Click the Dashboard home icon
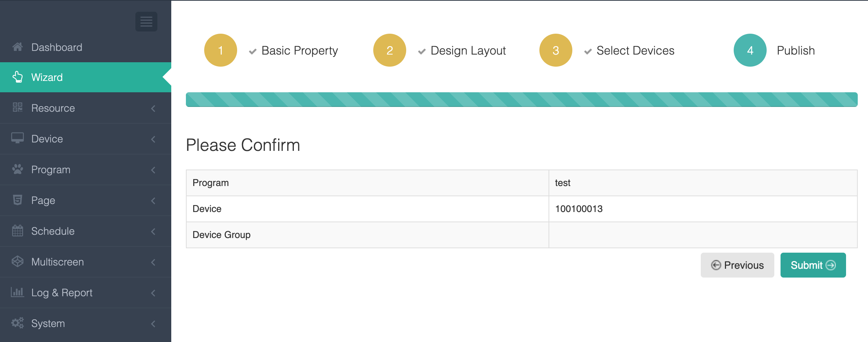This screenshot has height=342, width=868. pos(18,47)
